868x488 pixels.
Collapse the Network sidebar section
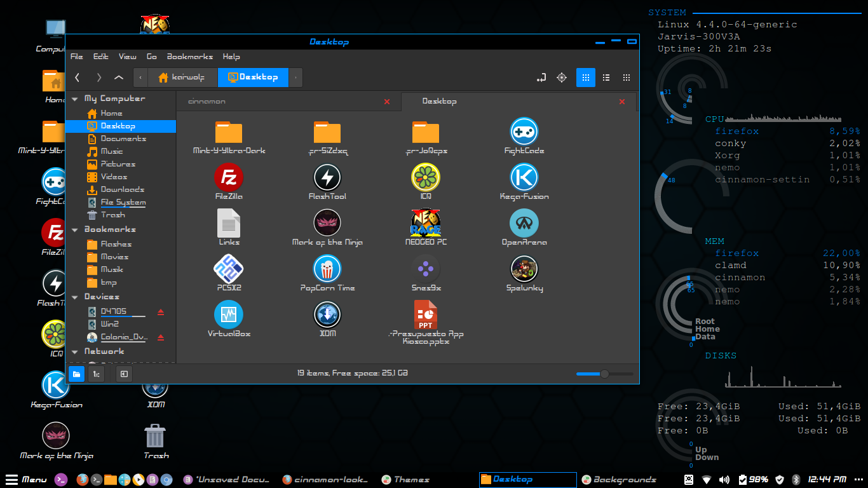(x=75, y=352)
